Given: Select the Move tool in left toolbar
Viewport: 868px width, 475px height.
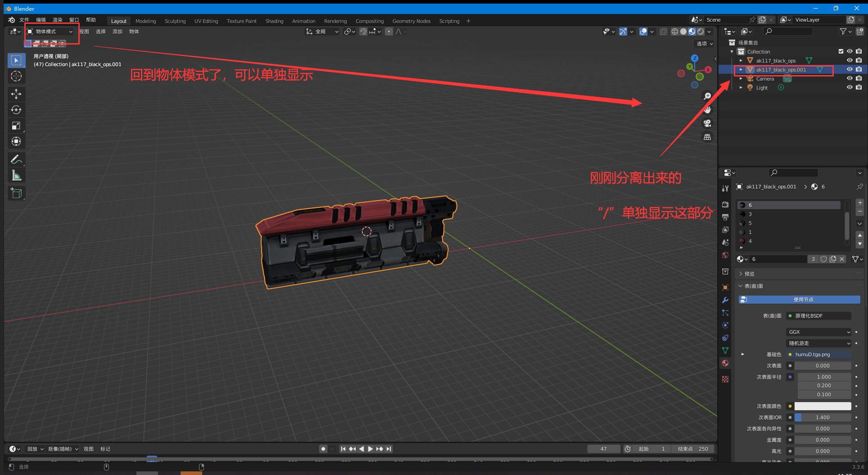Looking at the screenshot, I should pos(16,94).
